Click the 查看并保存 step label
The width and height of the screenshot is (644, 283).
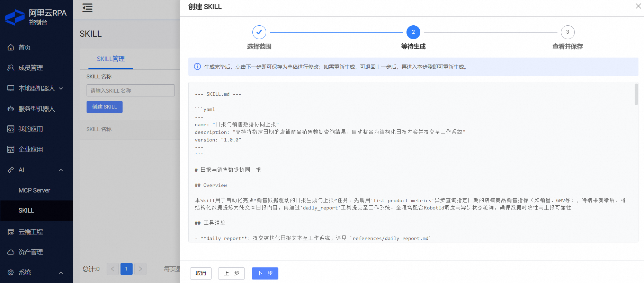568,46
